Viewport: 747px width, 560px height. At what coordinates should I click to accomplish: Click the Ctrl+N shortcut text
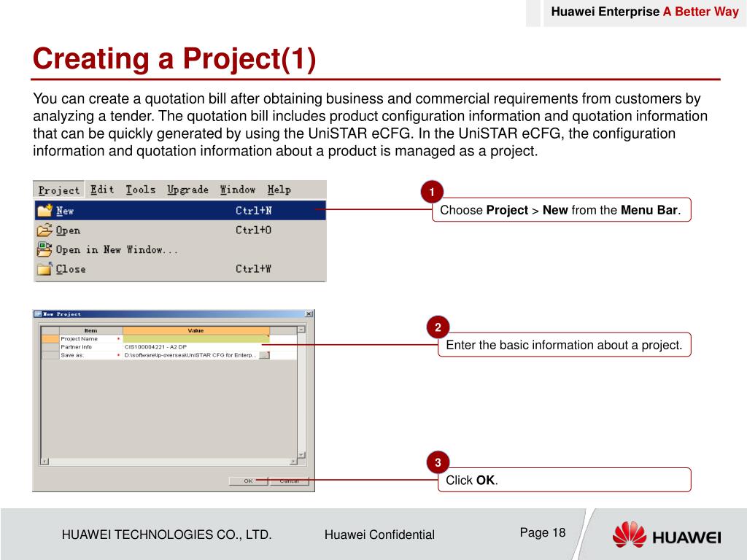coord(253,211)
